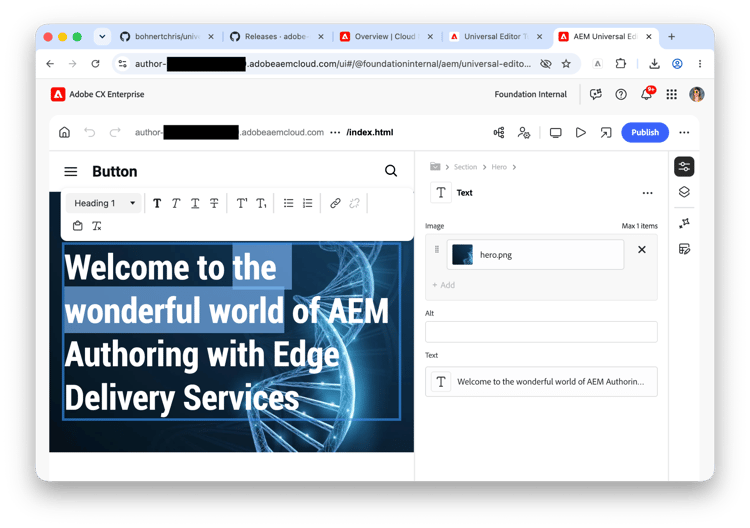
Task: Click the paste clipboard icon in toolbar
Action: [77, 226]
